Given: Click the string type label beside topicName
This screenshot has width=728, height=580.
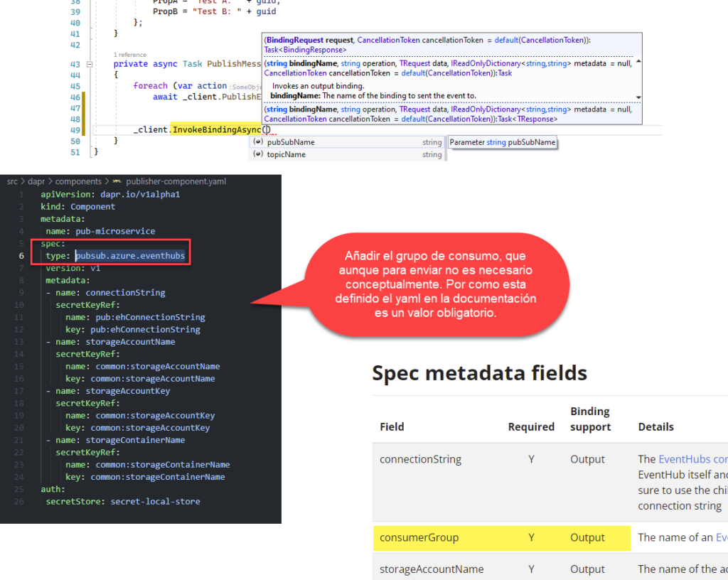Looking at the screenshot, I should pyautogui.click(x=432, y=154).
